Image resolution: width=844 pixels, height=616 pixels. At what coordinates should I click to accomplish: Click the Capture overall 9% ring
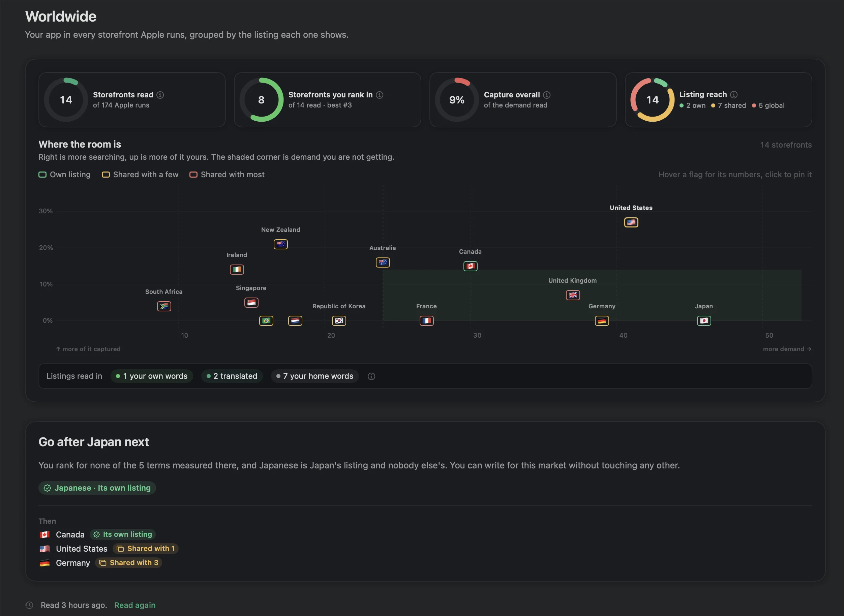tap(457, 99)
